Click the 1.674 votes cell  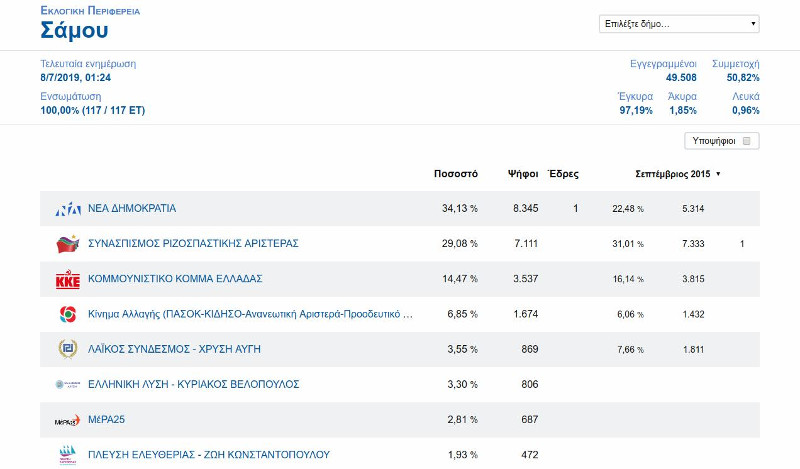point(526,314)
